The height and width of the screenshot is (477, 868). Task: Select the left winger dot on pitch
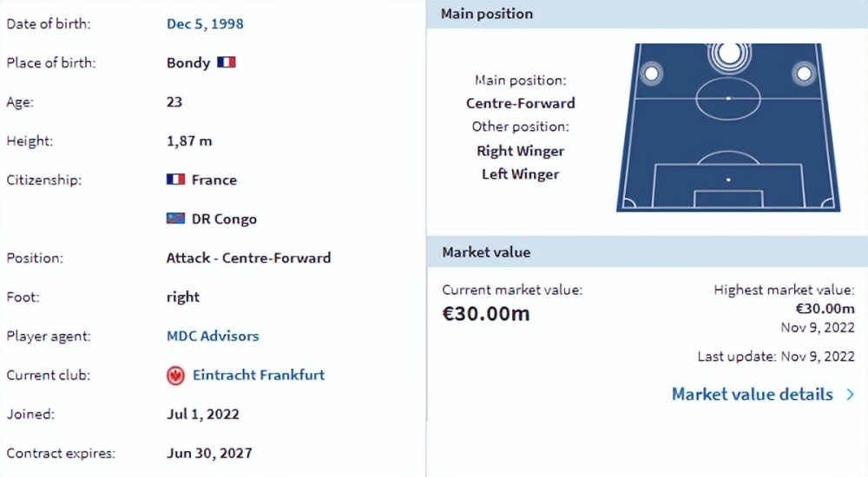[652, 73]
